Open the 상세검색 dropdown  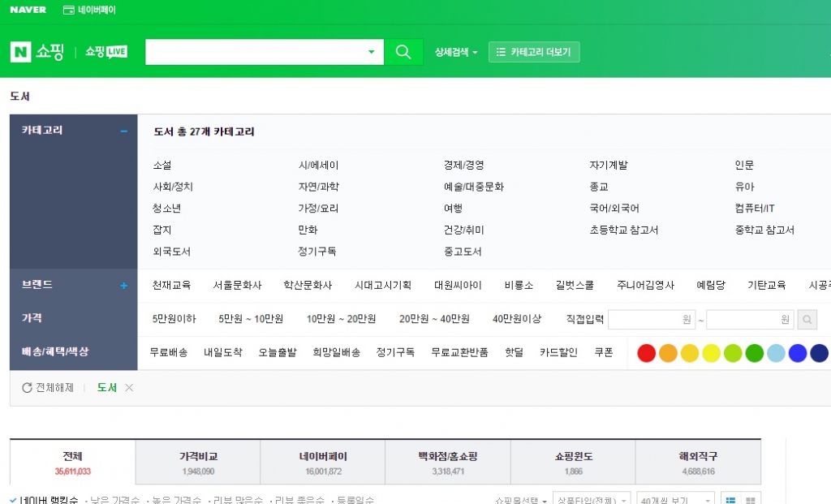point(456,52)
